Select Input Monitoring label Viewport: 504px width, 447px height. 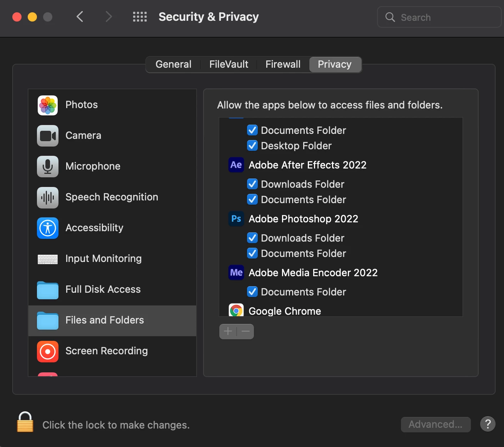tap(103, 259)
